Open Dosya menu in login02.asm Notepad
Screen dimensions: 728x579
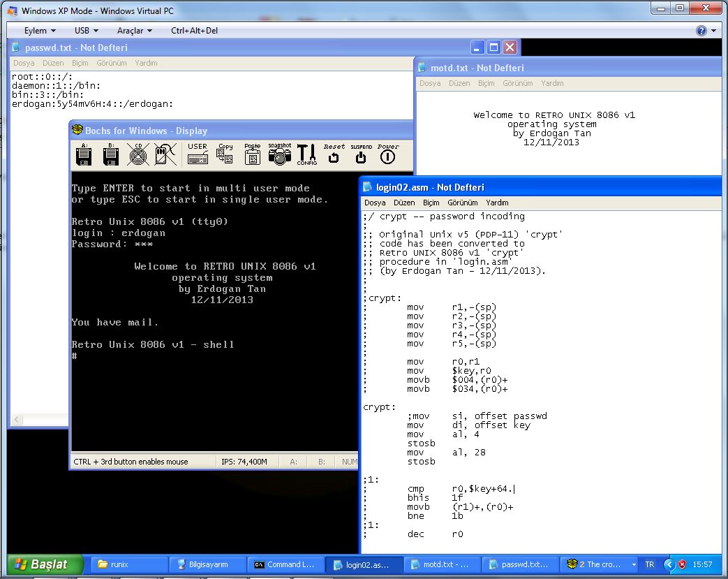[375, 203]
